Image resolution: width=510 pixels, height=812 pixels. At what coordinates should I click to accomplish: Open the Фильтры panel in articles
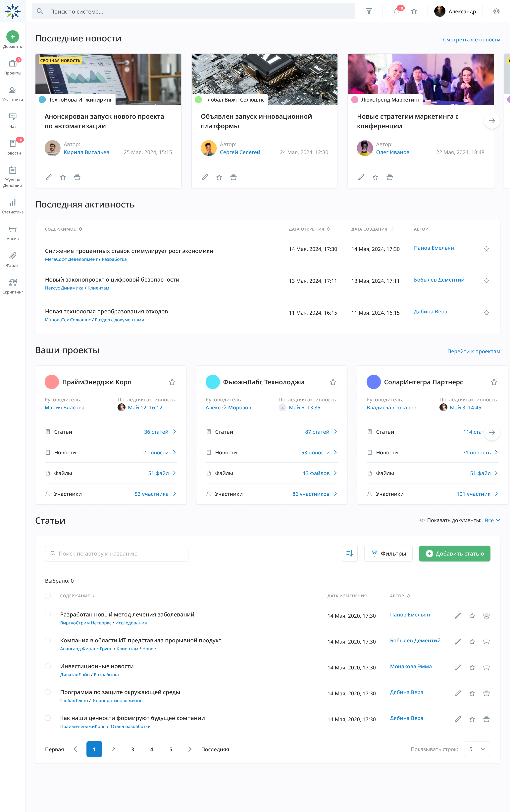(388, 553)
